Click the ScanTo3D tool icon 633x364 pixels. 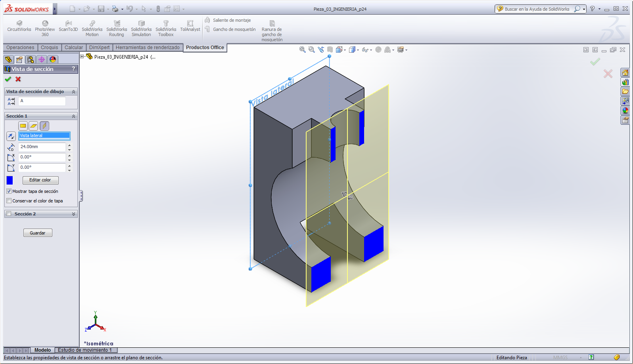click(68, 24)
